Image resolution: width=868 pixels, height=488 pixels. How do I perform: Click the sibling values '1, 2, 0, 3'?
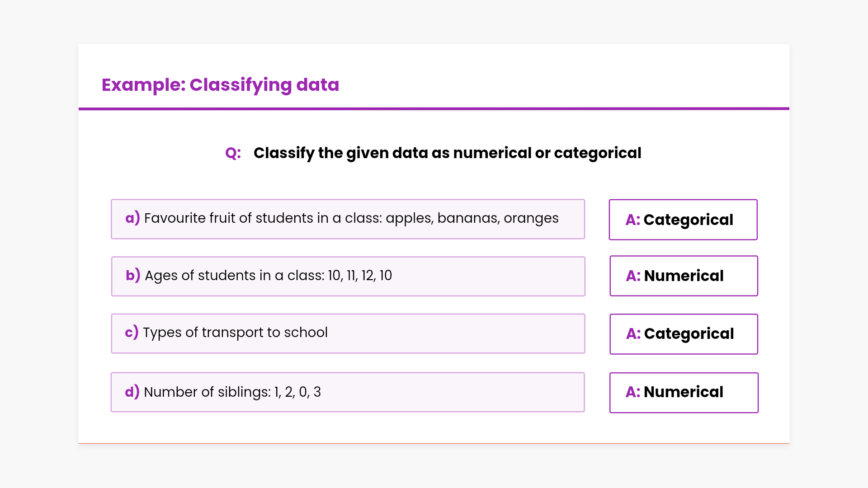click(x=297, y=392)
